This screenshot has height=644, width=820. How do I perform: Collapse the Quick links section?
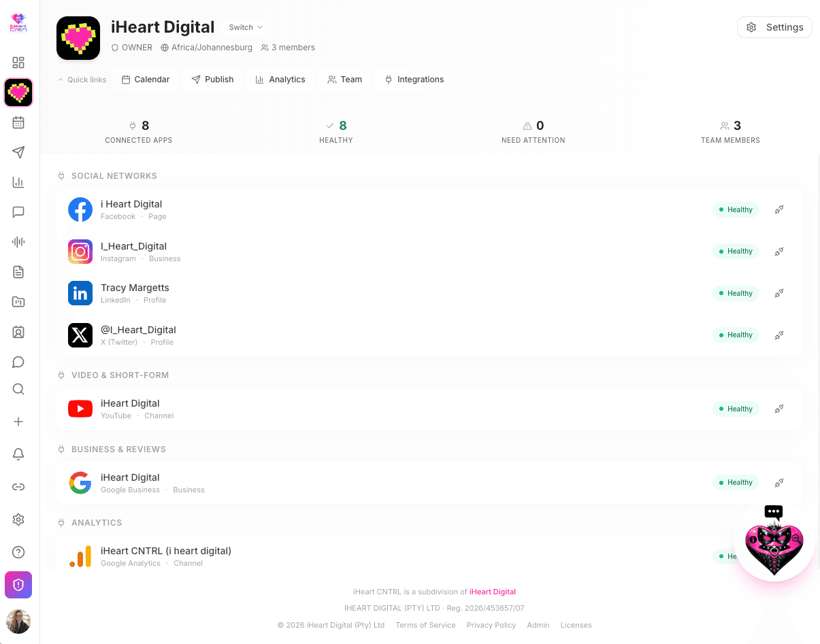pyautogui.click(x=82, y=80)
